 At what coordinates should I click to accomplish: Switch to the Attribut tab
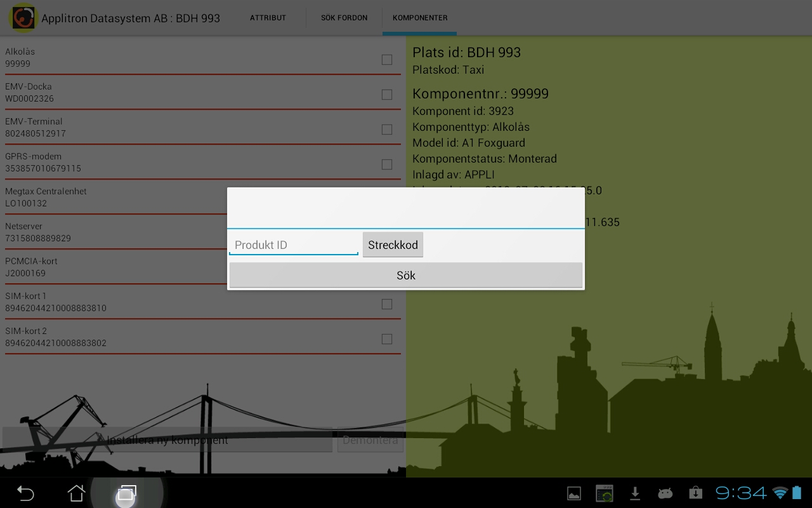268,18
